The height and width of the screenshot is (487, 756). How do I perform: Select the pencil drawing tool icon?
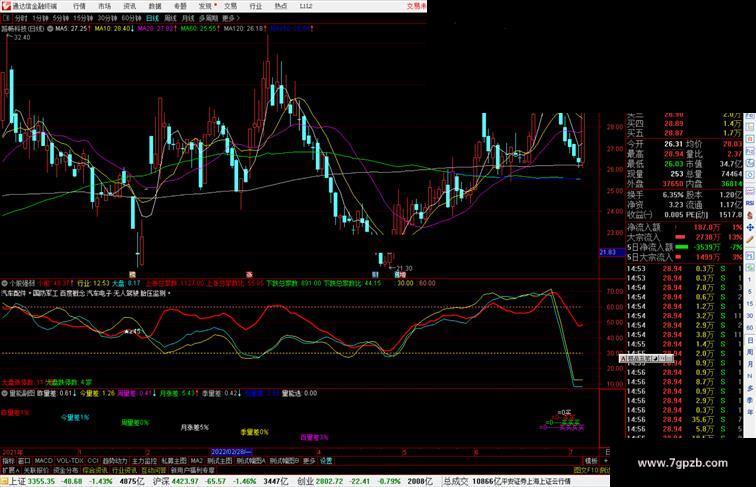(750, 239)
